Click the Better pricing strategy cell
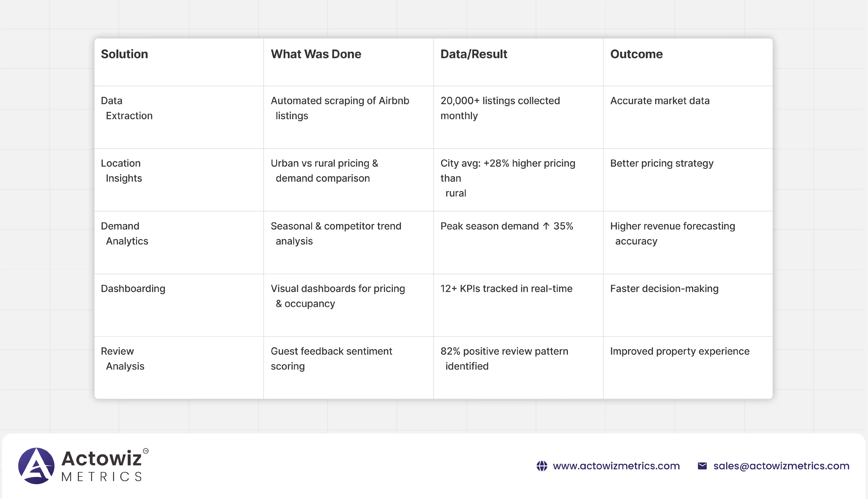Image resolution: width=868 pixels, height=499 pixels. pyautogui.click(x=662, y=164)
